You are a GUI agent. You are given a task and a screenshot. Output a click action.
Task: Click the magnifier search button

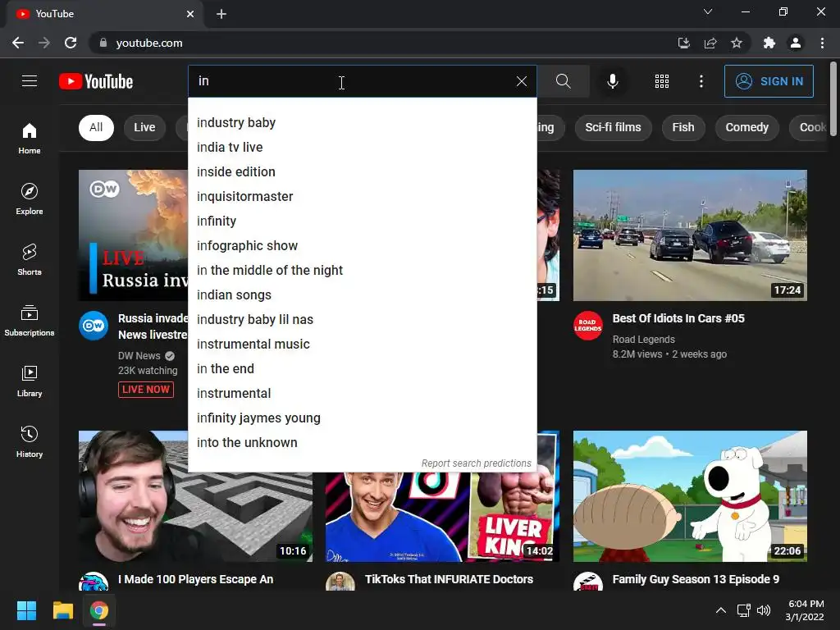(563, 81)
